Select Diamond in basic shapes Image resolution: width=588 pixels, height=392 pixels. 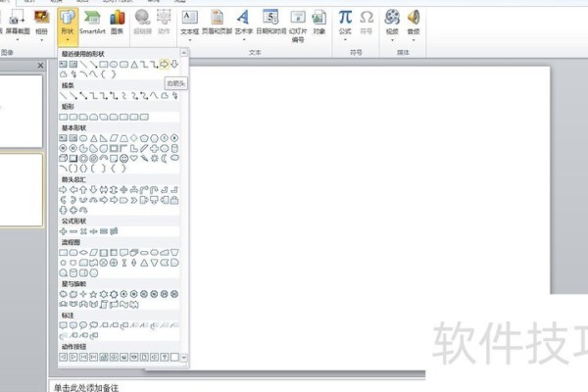pos(134,138)
